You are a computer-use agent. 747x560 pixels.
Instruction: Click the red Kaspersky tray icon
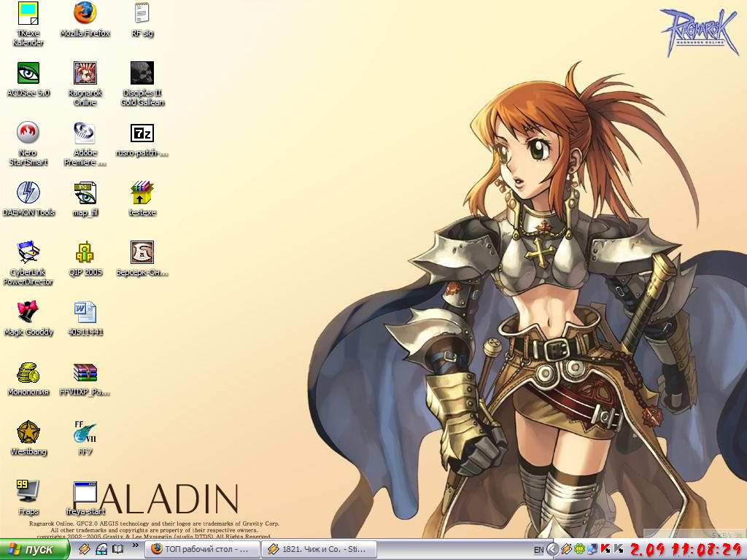pos(606,550)
